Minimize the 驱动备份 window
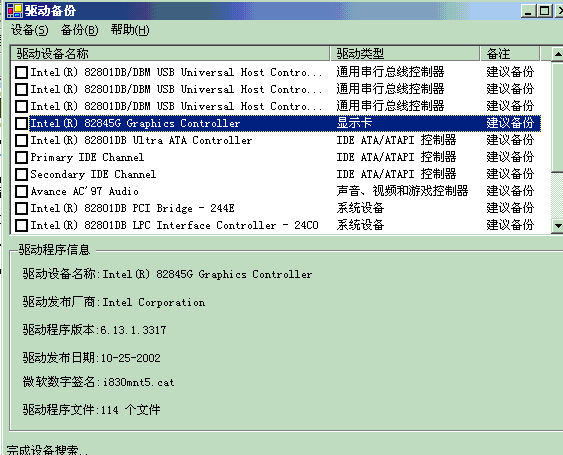This screenshot has width=563, height=455. [529, 11]
